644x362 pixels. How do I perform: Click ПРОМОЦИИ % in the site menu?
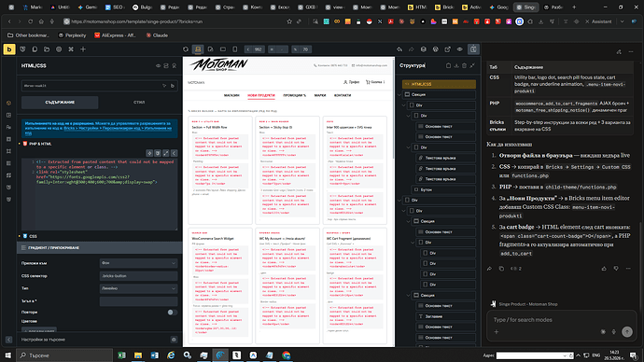point(295,95)
